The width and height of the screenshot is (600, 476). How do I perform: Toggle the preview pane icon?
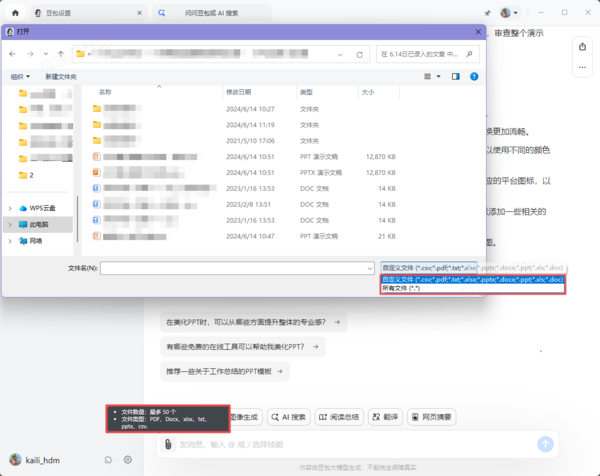pyautogui.click(x=455, y=77)
